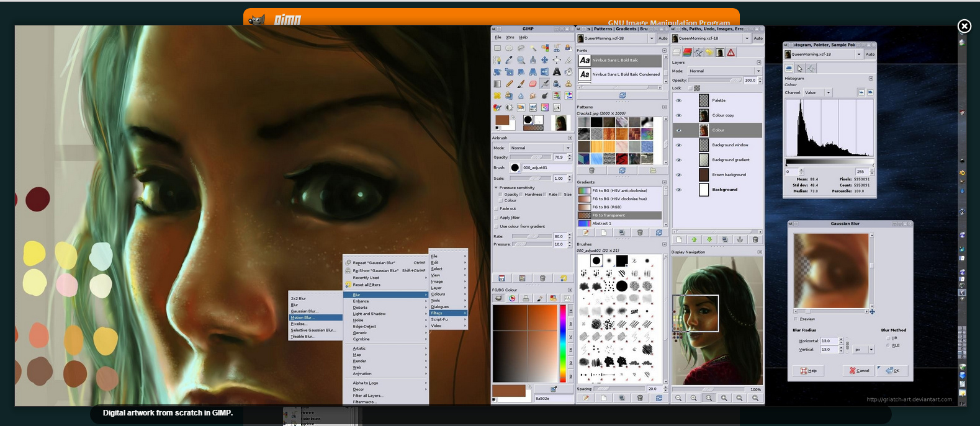This screenshot has width=980, height=426.
Task: Anchor the floating layer
Action: coord(740,239)
